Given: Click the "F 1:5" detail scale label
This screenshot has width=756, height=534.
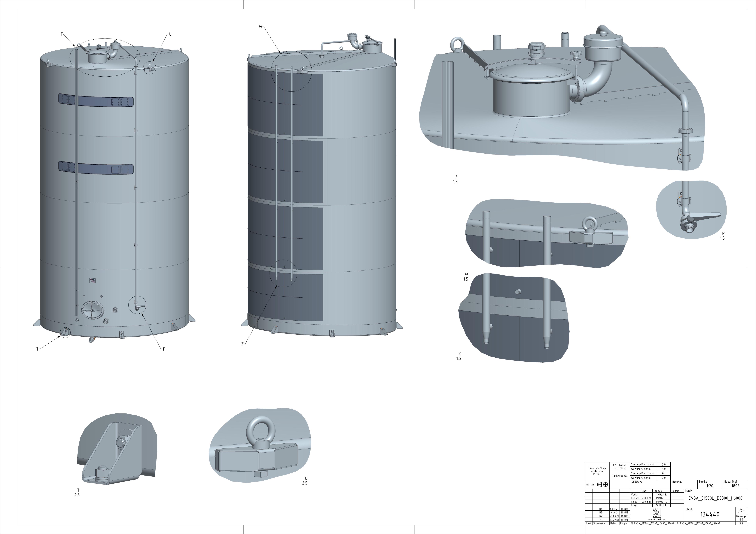Looking at the screenshot, I should click(x=455, y=179).
